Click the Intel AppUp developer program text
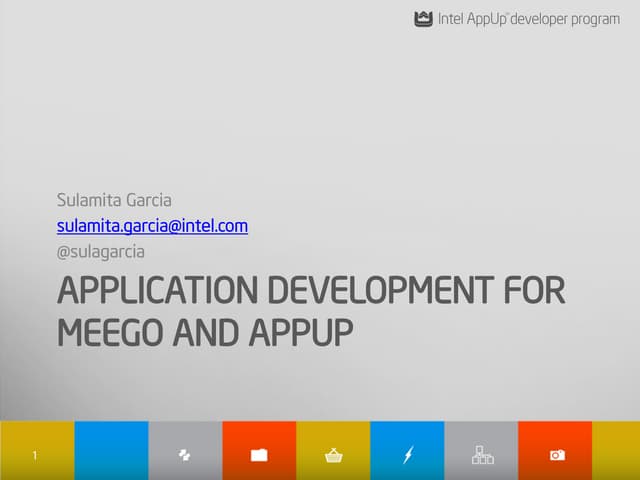Viewport: 640px width, 480px height. click(x=529, y=19)
